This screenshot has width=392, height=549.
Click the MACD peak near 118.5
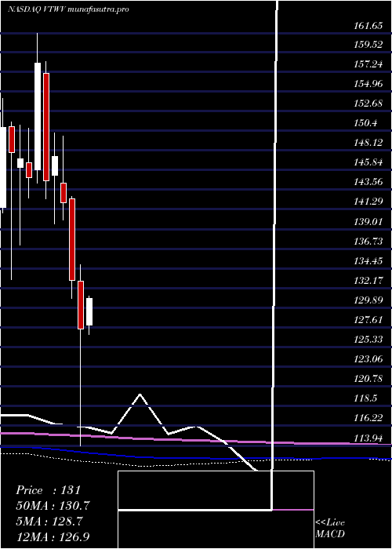click(140, 394)
